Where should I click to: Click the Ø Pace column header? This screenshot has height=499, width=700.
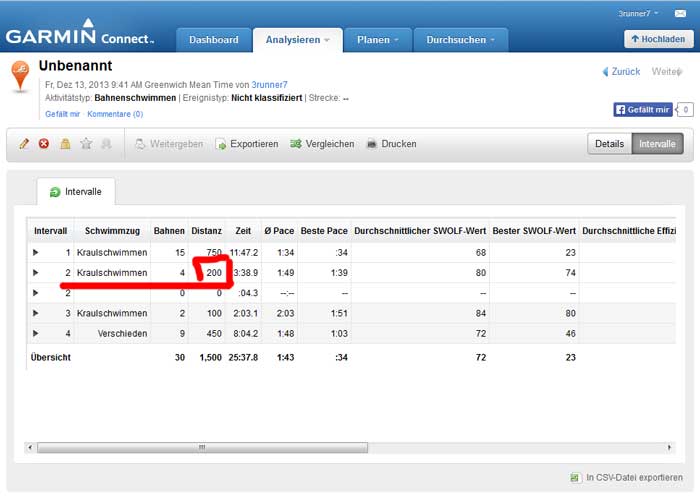[x=279, y=231]
